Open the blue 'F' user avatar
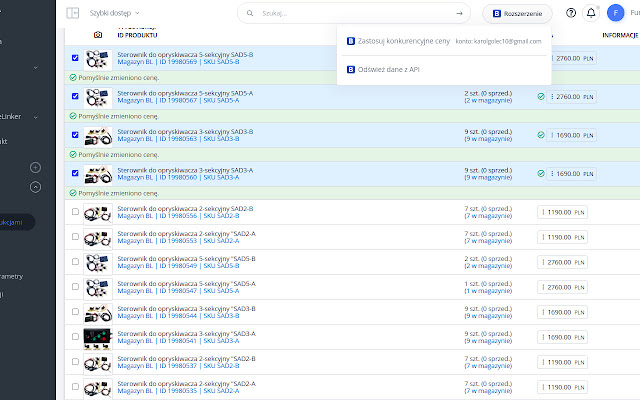Screen dimensions: 640x400 [x=616, y=13]
